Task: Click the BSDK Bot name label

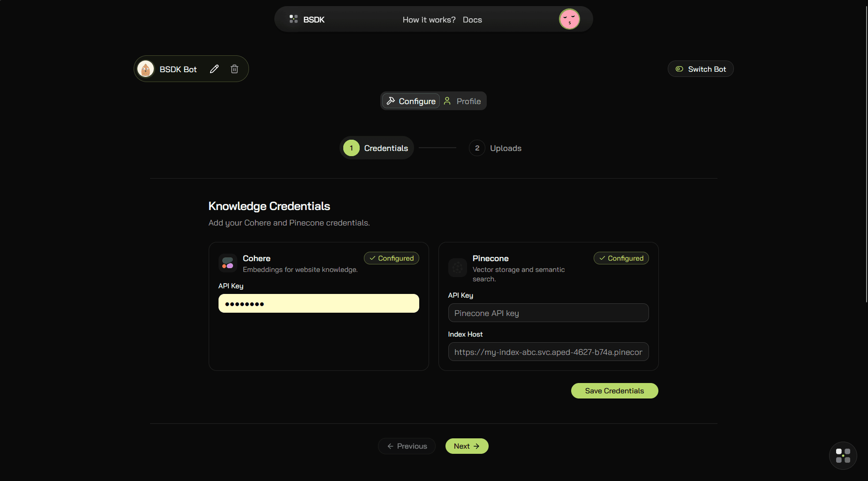Action: click(x=178, y=69)
